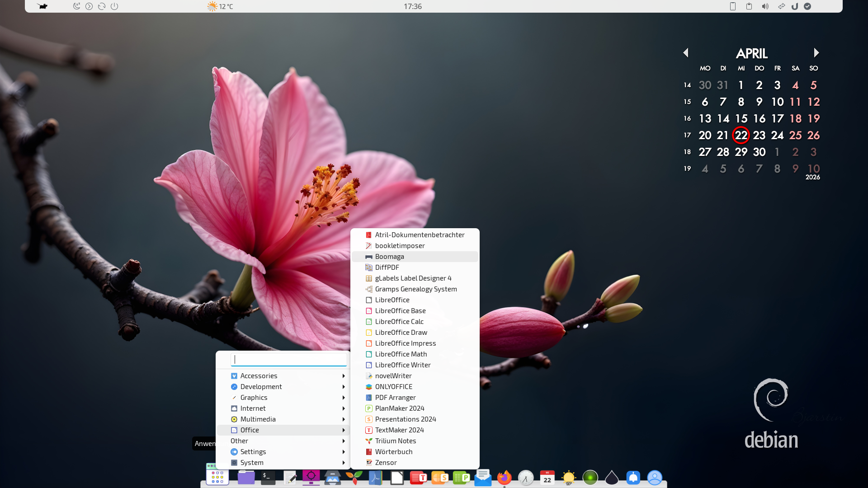This screenshot has width=868, height=488.
Task: Click the volume speaker tray icon
Action: click(x=765, y=6)
